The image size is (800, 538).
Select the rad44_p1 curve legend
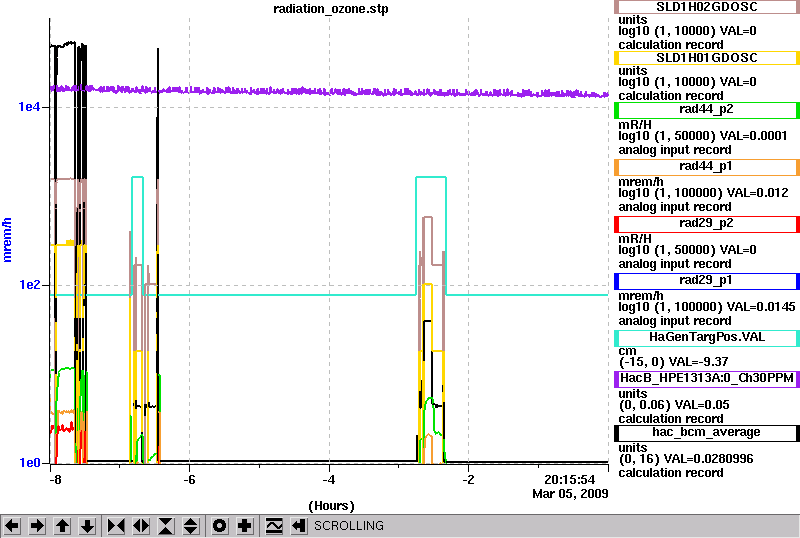click(707, 167)
